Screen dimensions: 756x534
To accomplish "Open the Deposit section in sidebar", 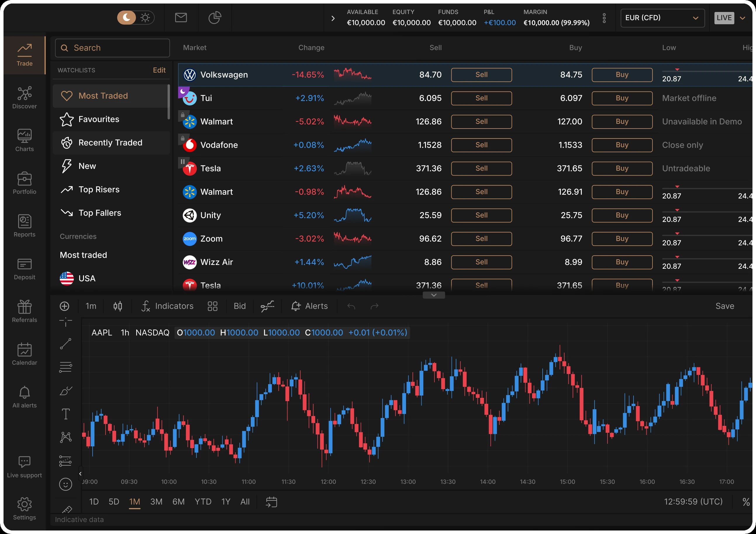I will (24, 268).
